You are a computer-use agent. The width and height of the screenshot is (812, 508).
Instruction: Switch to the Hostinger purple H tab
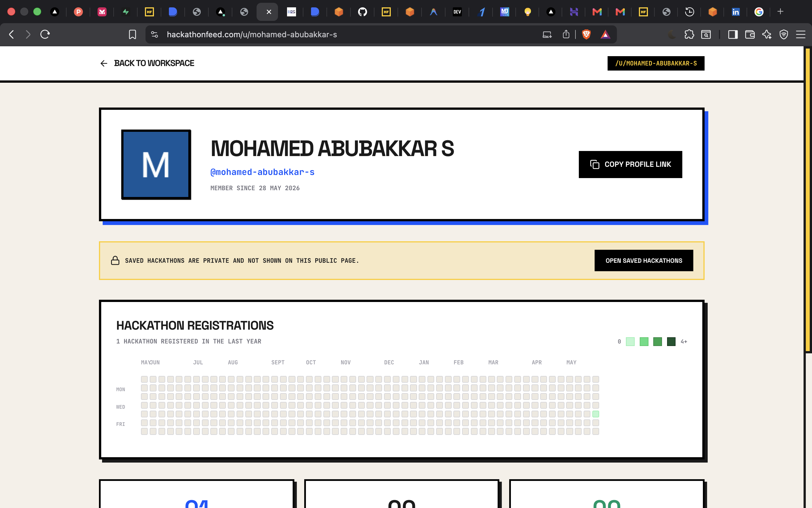coord(574,12)
